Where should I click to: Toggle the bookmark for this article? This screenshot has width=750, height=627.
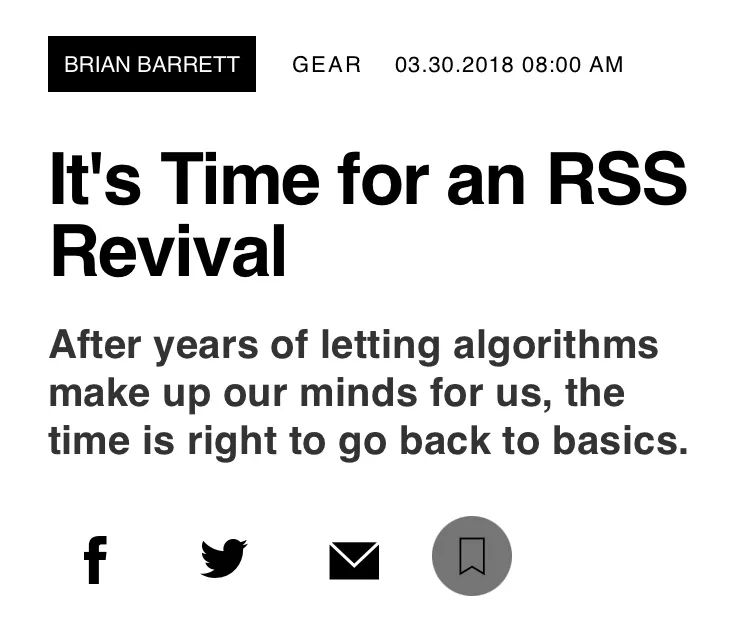472,556
